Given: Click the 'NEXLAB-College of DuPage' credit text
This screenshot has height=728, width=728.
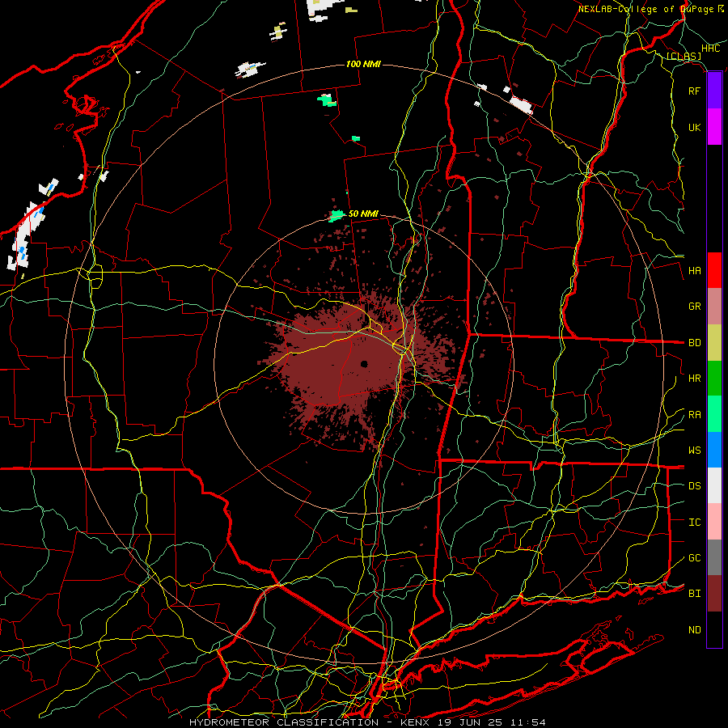Looking at the screenshot, I should tap(646, 9).
